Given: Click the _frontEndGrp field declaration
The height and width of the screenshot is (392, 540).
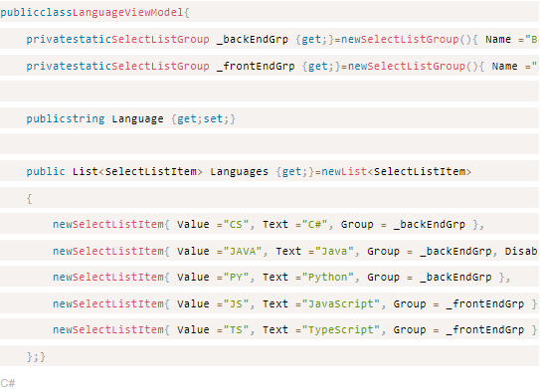Looking at the screenshot, I should pos(256,66).
